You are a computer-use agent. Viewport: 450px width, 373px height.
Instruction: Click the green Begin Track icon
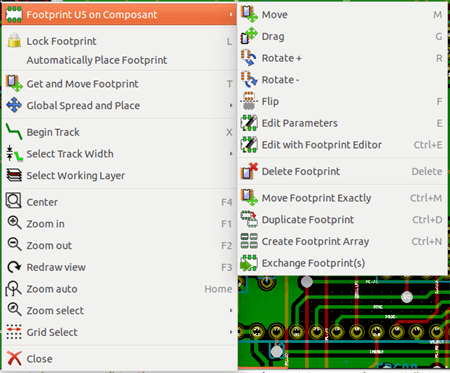(14, 132)
